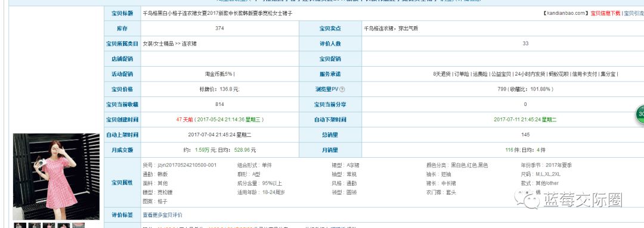Screen dimensions: 644x228
Task: Click the kandianbao.com text at the top right
Action: click(566, 14)
